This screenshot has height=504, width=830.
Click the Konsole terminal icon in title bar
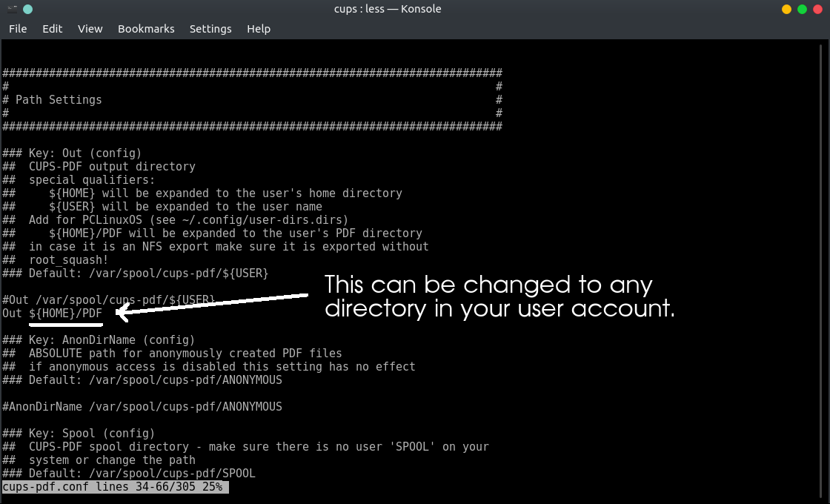(x=12, y=9)
